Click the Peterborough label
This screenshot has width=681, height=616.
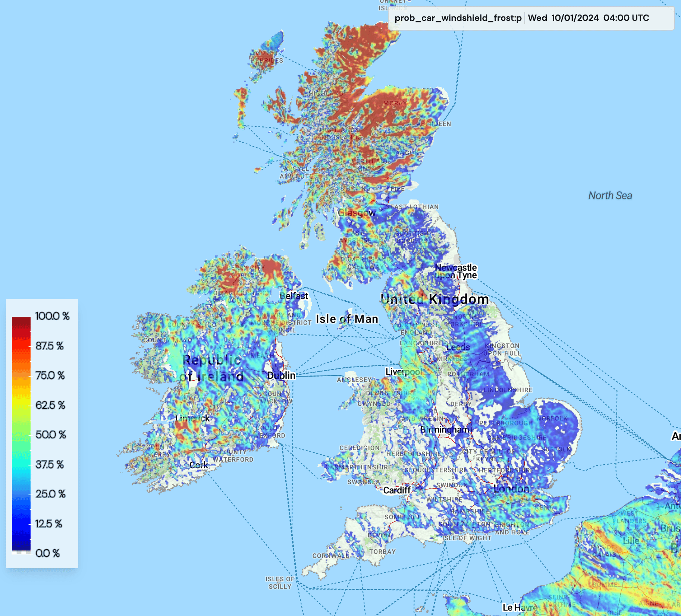(x=506, y=423)
